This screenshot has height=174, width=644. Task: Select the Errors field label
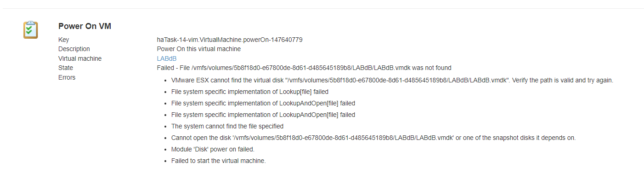(x=67, y=77)
